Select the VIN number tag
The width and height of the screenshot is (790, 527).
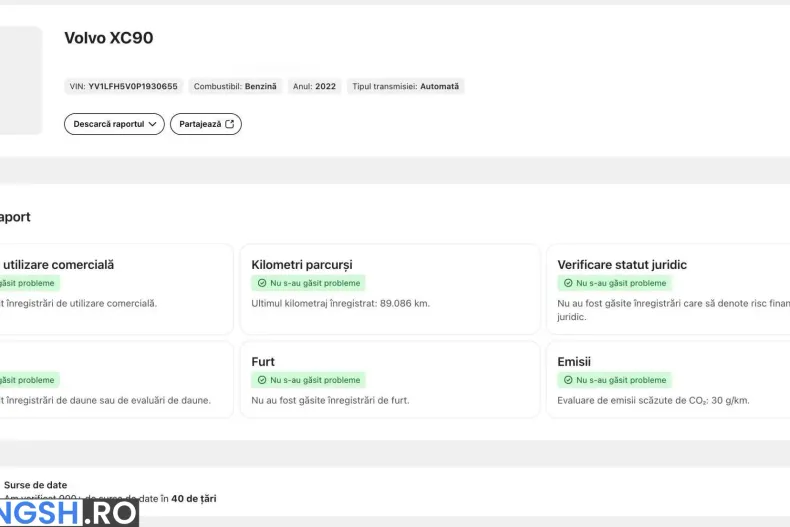point(123,86)
